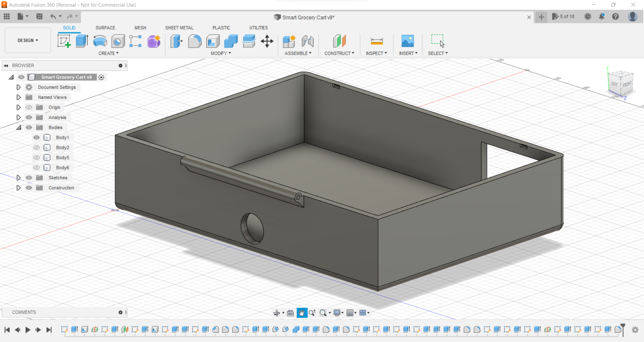Image resolution: width=644 pixels, height=342 pixels.
Task: Click FRONT face on the ViewCube
Action: 628,85
